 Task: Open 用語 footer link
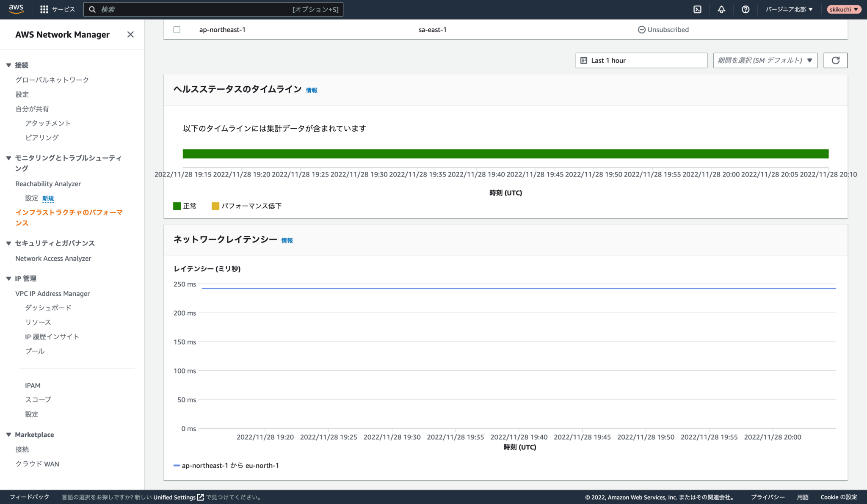coord(803,497)
